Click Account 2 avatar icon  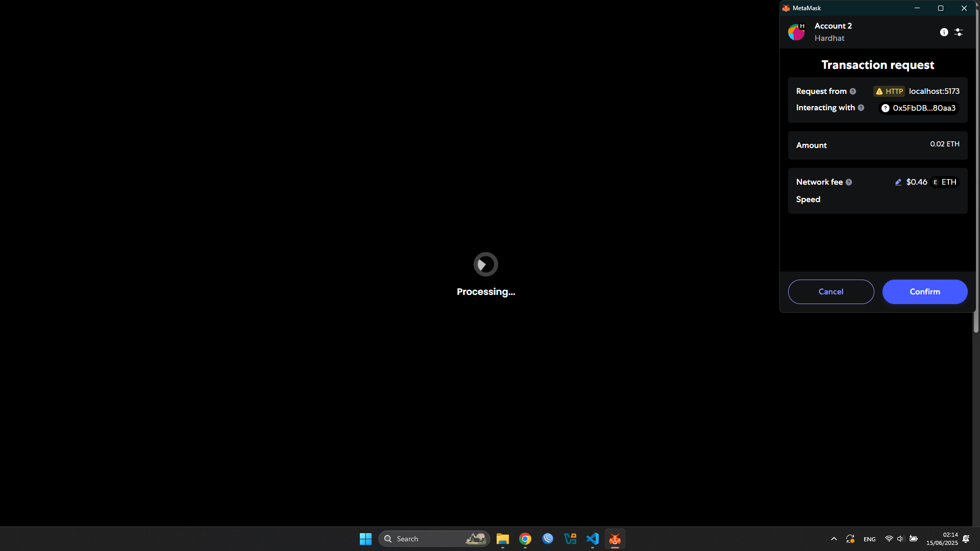pyautogui.click(x=796, y=32)
